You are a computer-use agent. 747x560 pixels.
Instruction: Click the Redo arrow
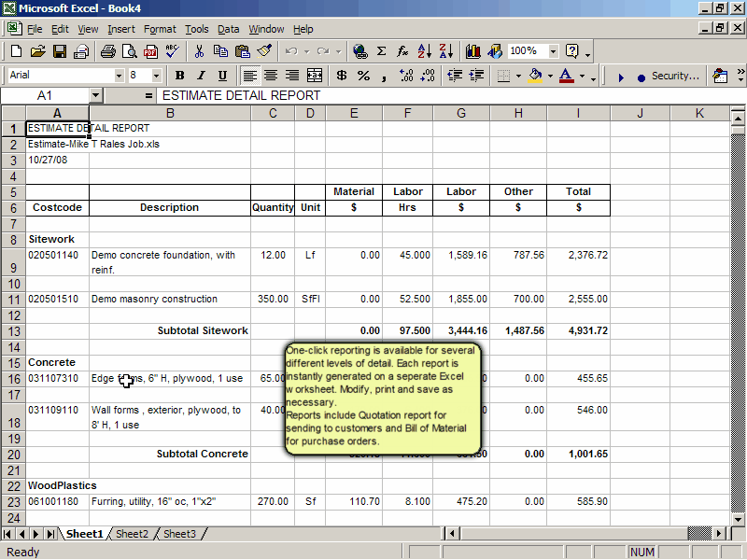(x=323, y=51)
